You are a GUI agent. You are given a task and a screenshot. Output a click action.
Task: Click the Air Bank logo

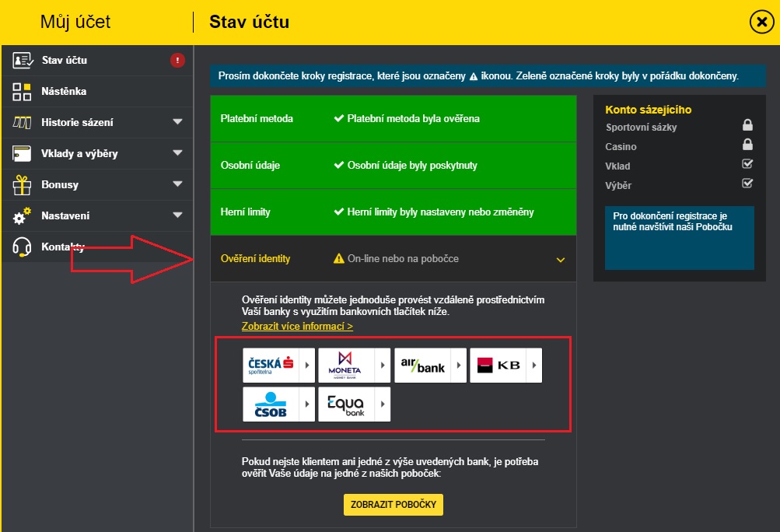[x=422, y=366]
